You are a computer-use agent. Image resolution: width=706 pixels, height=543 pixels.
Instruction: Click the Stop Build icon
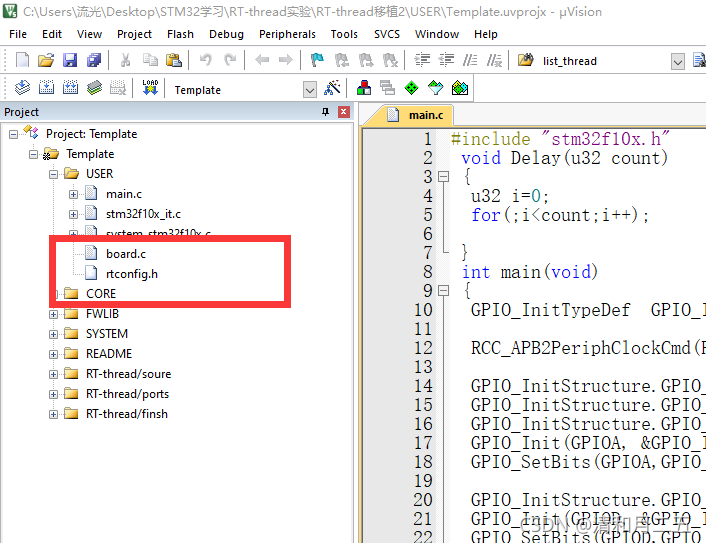pyautogui.click(x=118, y=87)
